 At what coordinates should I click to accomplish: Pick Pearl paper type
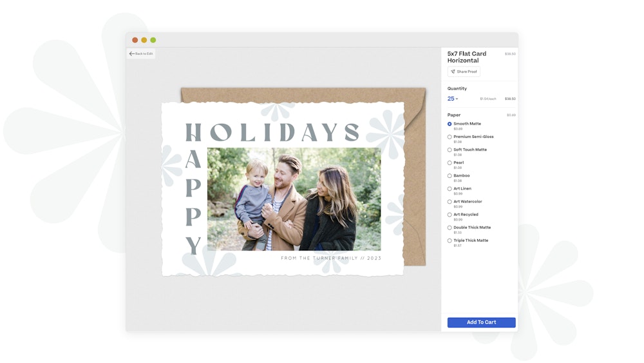450,162
